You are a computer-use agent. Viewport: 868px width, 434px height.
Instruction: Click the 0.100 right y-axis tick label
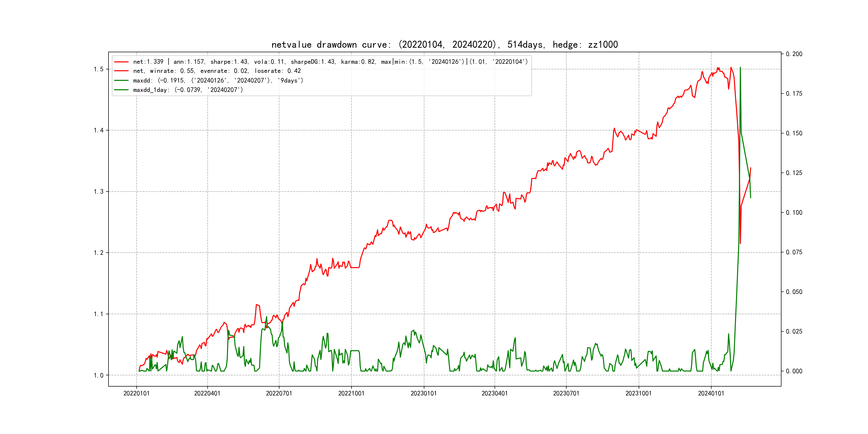pos(794,213)
